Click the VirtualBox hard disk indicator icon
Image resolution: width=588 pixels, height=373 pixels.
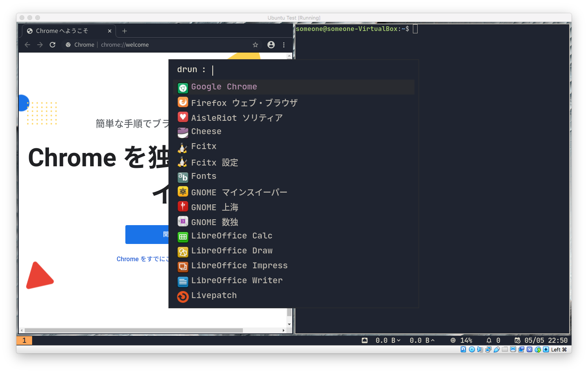(x=463, y=349)
